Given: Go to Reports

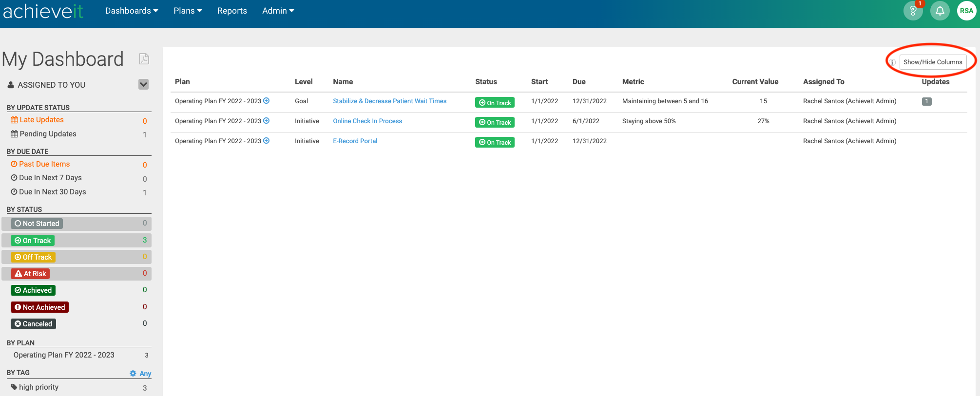Looking at the screenshot, I should pos(232,11).
